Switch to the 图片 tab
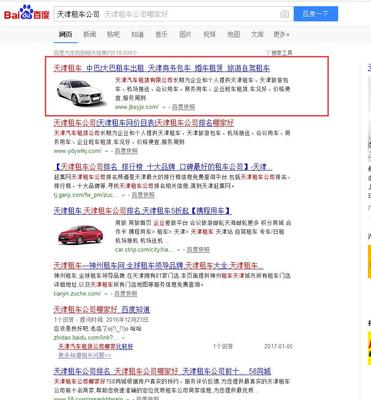The height and width of the screenshot is (400, 371). (x=185, y=34)
